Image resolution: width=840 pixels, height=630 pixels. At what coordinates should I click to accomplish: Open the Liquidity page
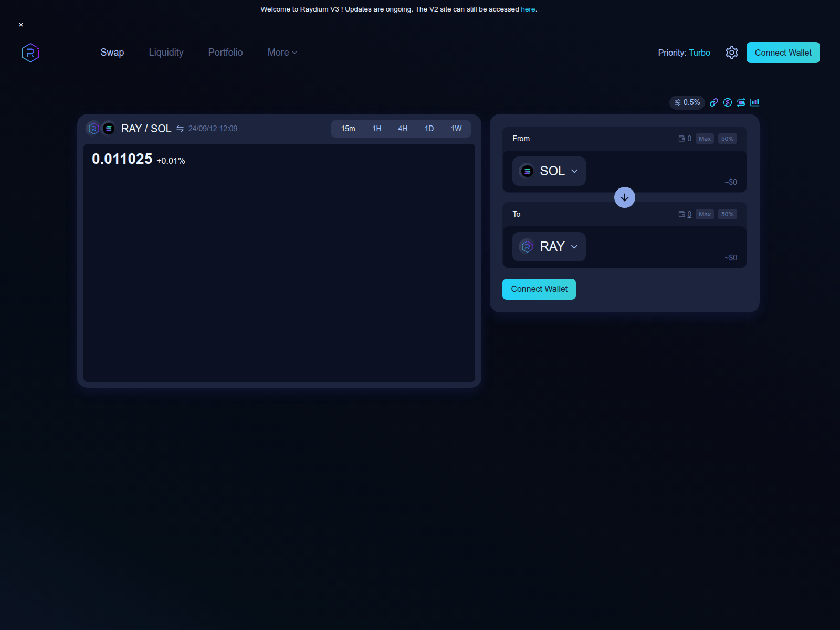point(166,52)
